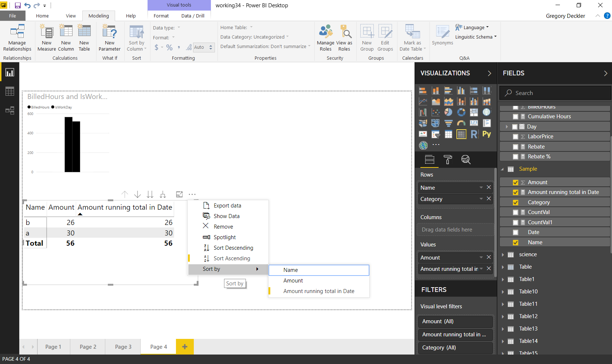Check the CountVal field checkbox
Viewport: 612px width, 364px height.
[x=515, y=212]
